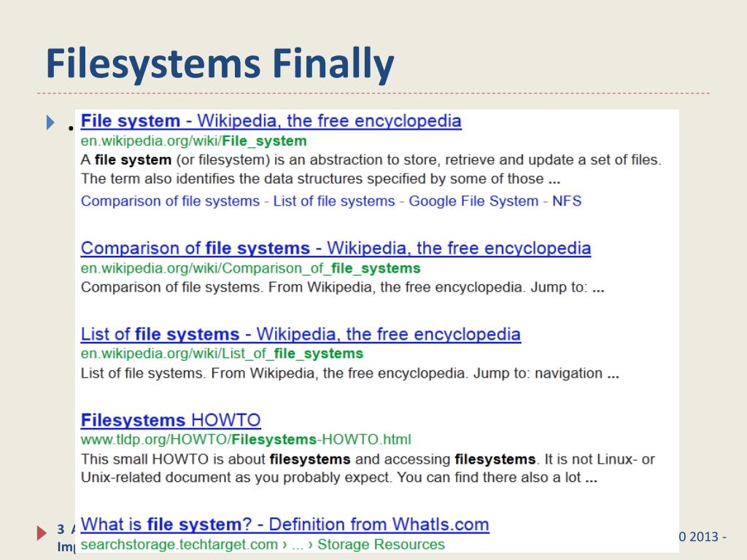Viewport: 747px width, 560px height.
Task: Click the 'Comparison of file systems' sitelink under first result
Action: (170, 201)
